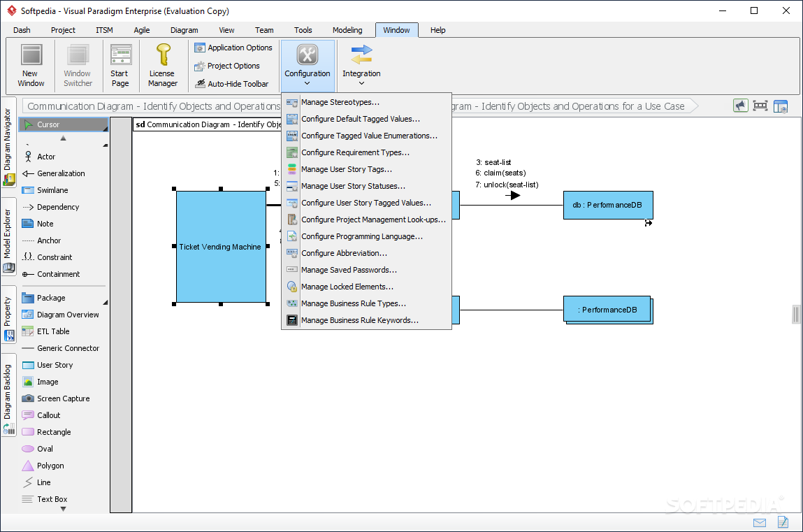
Task: Pick the Line drawing tool
Action: (64, 482)
